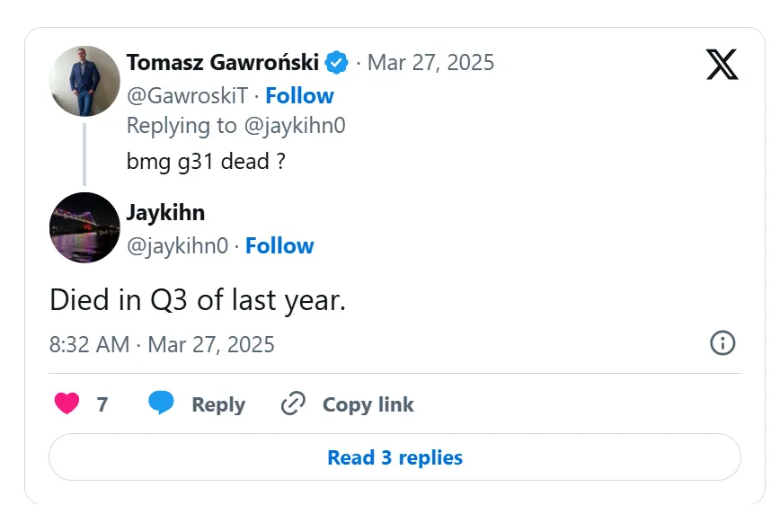Open the Jaykihn display name
Image resolution: width=780 pixels, height=532 pixels.
coord(165,212)
